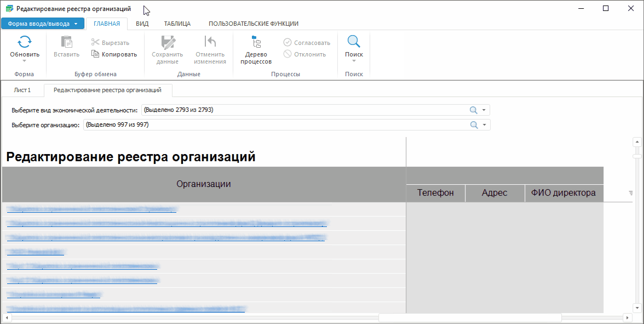
Task: Expand economic activity type dropdown arrow
Action: tap(484, 110)
